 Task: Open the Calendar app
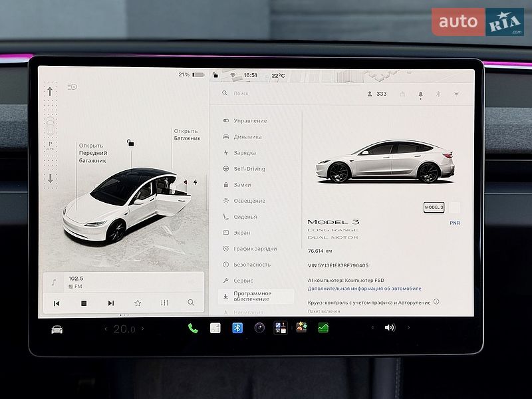tap(215, 328)
